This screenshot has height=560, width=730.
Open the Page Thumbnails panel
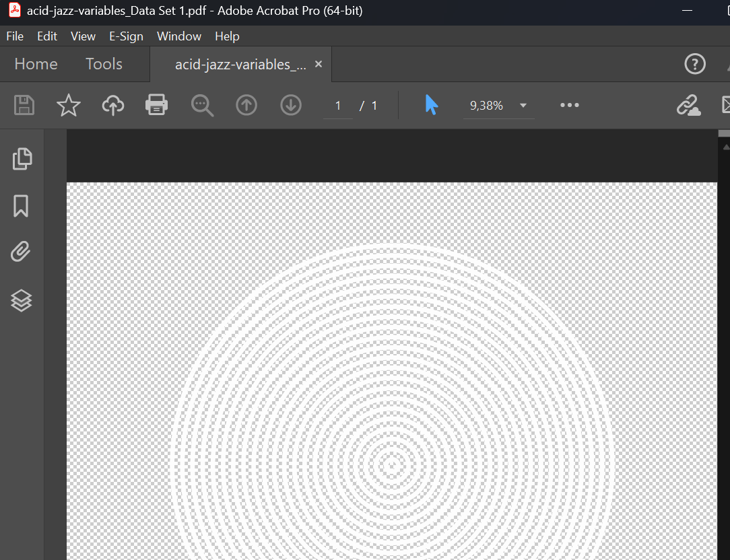(x=22, y=159)
